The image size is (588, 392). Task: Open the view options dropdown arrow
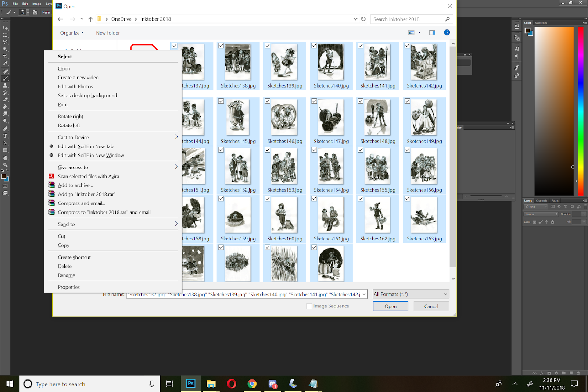419,33
